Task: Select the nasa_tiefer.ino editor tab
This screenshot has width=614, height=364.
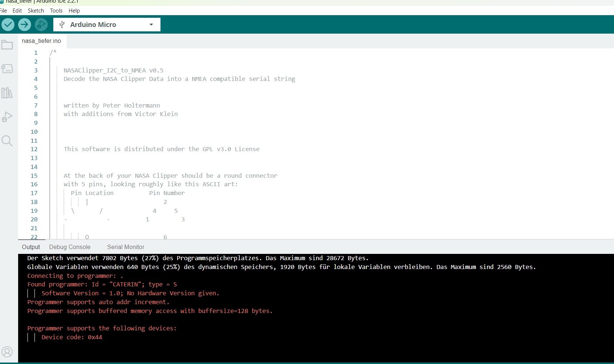Action: click(41, 41)
